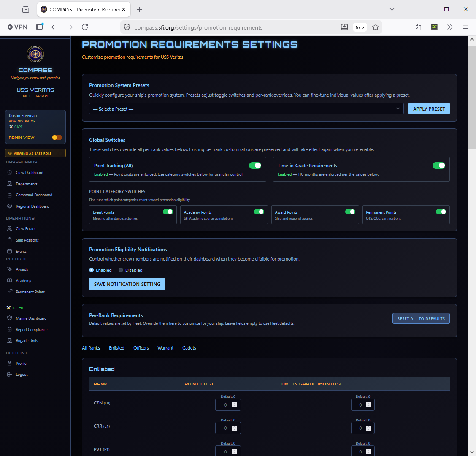Open Ship Positions clipboard icon

pyautogui.click(x=10, y=240)
